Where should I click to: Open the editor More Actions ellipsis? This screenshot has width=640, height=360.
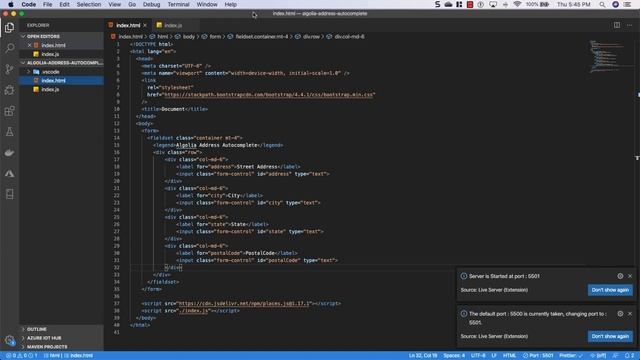pos(629,25)
